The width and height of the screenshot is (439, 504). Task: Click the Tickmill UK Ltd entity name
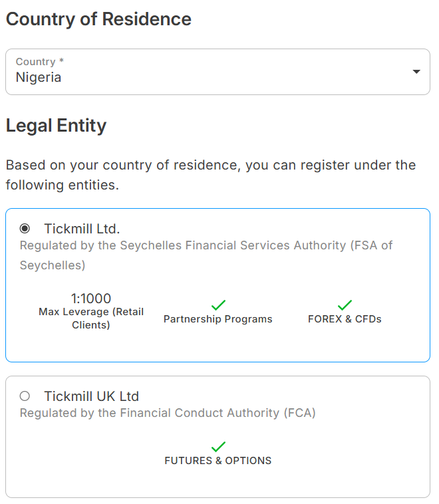91,396
